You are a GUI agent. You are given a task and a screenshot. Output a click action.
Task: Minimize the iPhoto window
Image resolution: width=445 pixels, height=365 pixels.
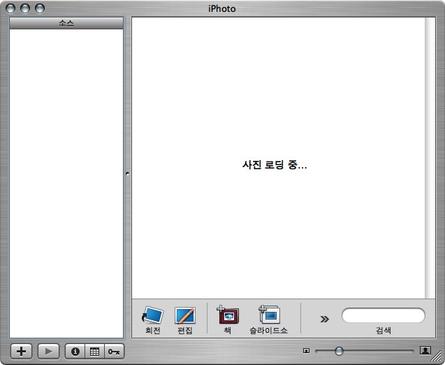[x=25, y=8]
